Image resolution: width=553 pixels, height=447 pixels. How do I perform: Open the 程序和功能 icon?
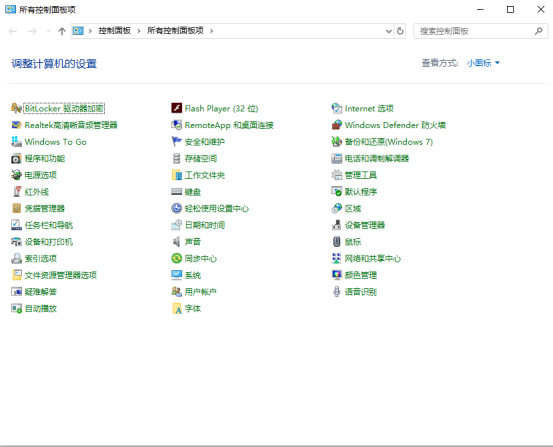click(x=16, y=158)
